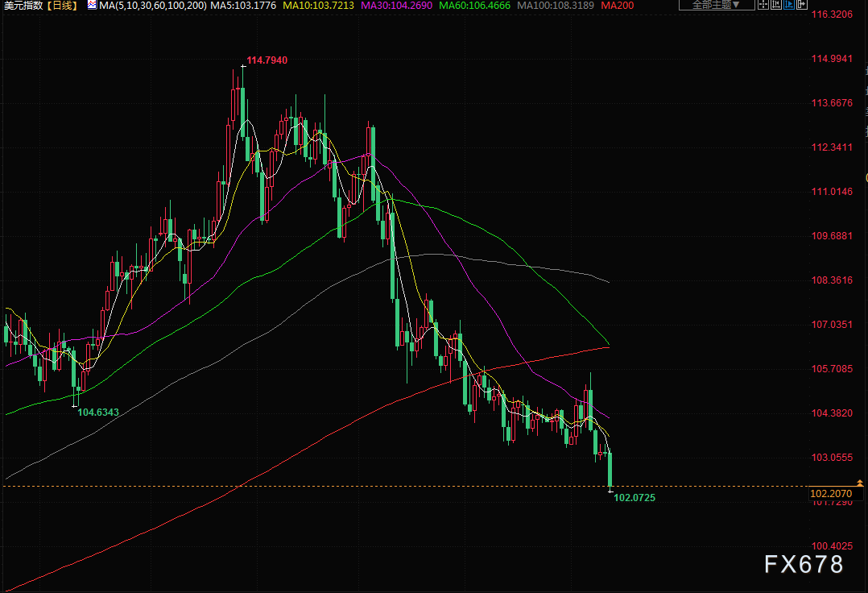Click the 112.3411 axis price label
This screenshot has height=593, width=868.
click(832, 147)
